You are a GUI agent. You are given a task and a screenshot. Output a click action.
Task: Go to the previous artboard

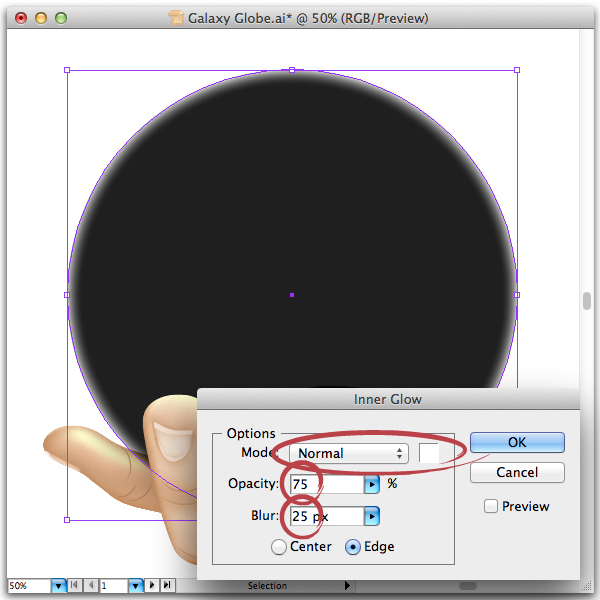tap(91, 585)
